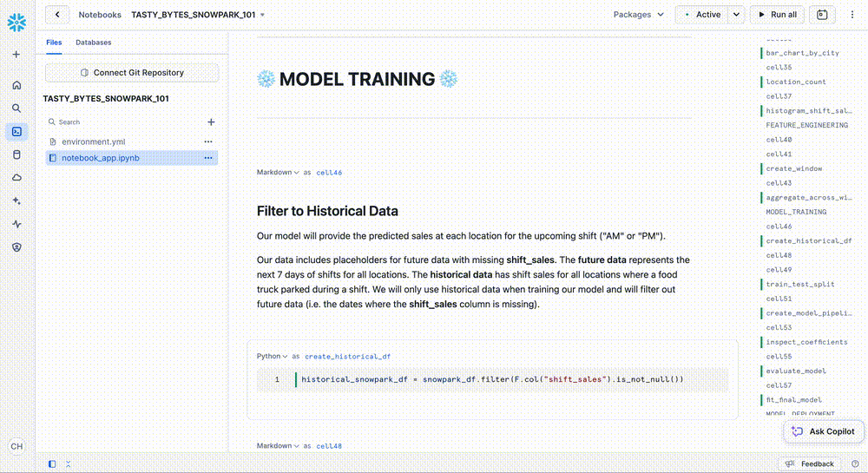Jump to location_count in outline
The image size is (868, 473).
coord(795,82)
